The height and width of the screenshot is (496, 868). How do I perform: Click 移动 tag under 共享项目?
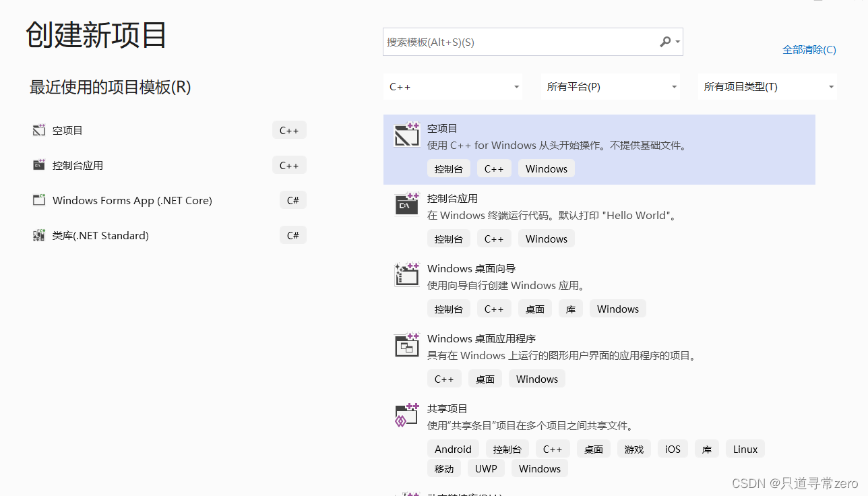(444, 468)
